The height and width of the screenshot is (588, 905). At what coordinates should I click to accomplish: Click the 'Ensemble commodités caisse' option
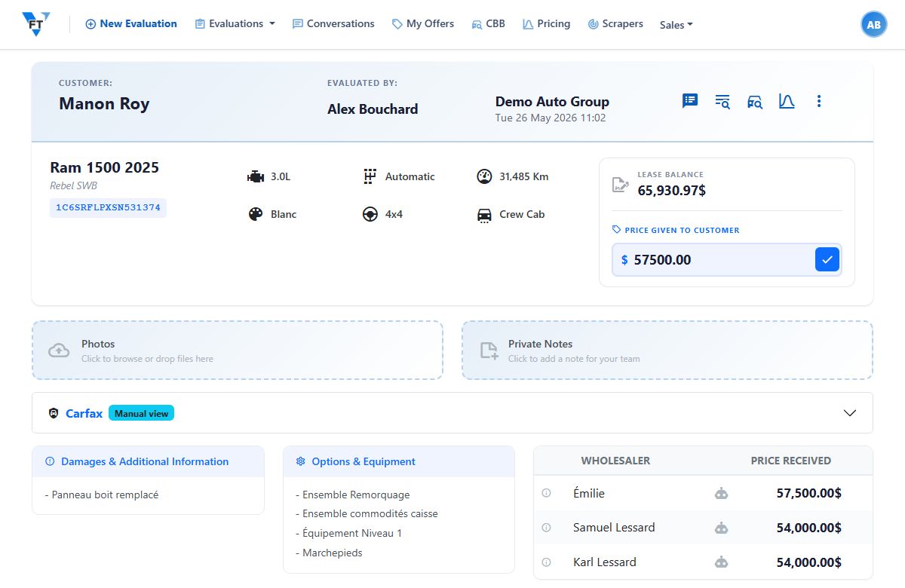click(x=367, y=514)
